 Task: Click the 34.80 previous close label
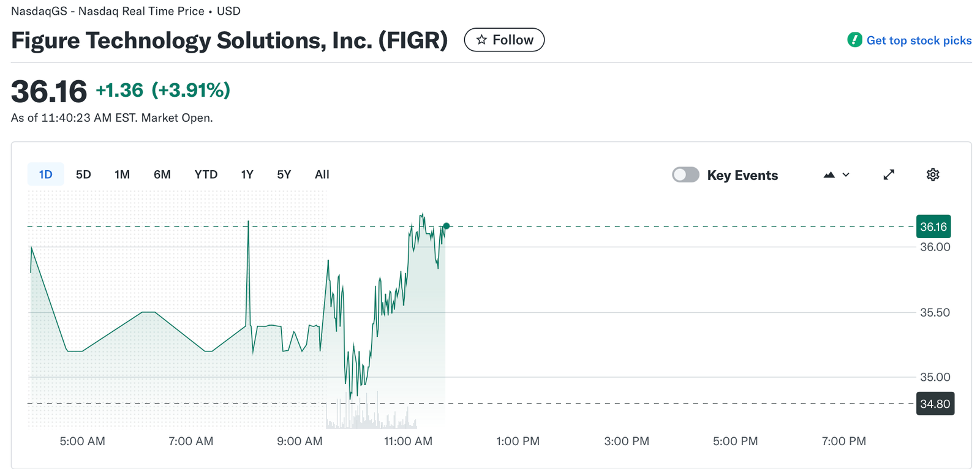point(935,403)
